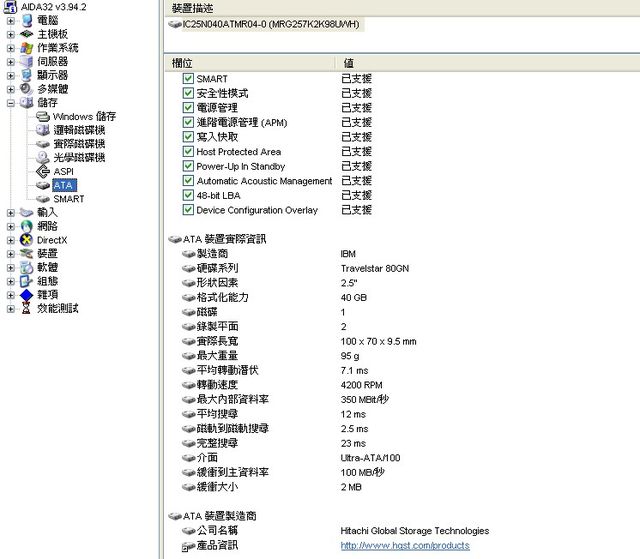Toggle the Automatic Acoustic Management checkbox
Screen dimensions: 640x559
[x=188, y=181]
